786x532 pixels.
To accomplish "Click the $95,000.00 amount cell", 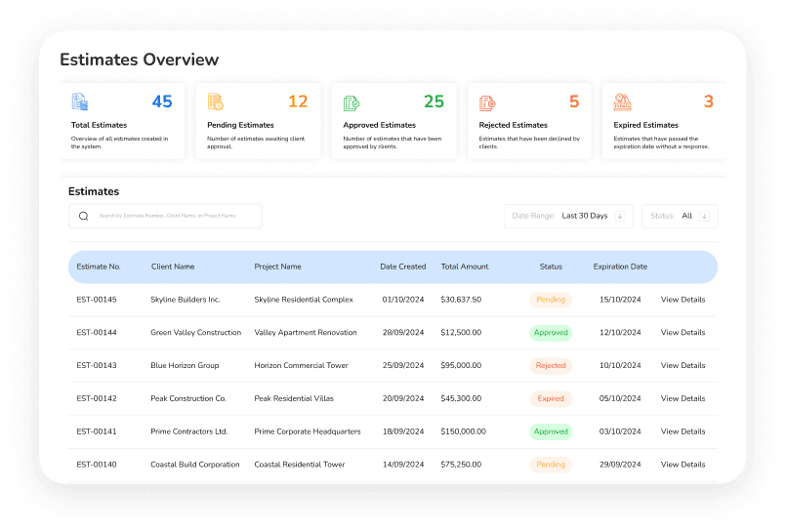I will tap(461, 366).
